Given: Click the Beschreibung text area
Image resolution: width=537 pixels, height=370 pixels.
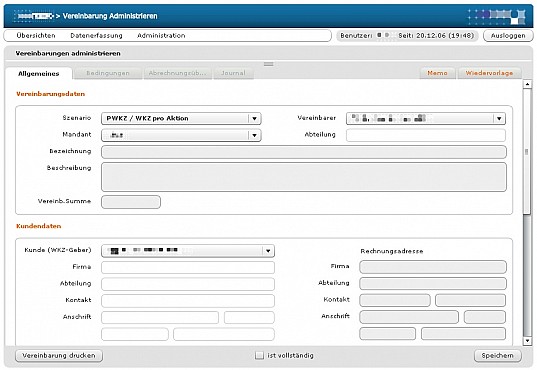Looking at the screenshot, I should point(304,177).
